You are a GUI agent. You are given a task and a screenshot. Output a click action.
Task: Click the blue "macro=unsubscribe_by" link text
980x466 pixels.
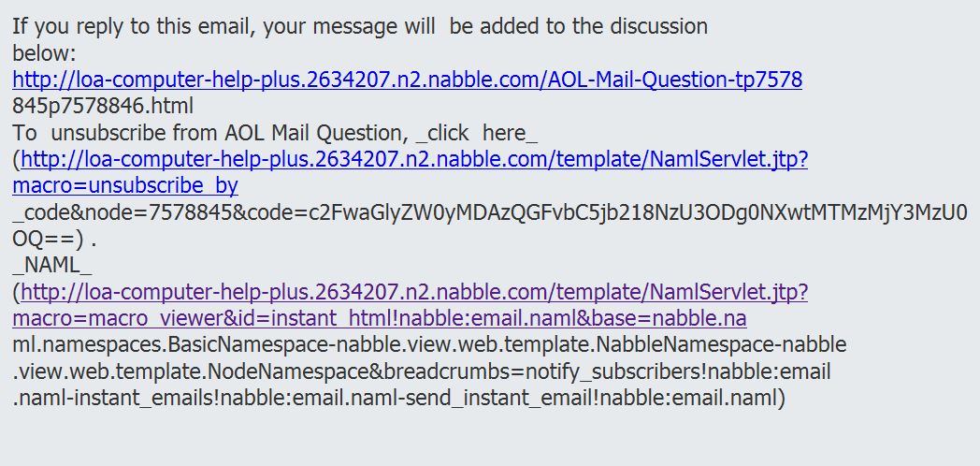[x=125, y=185]
